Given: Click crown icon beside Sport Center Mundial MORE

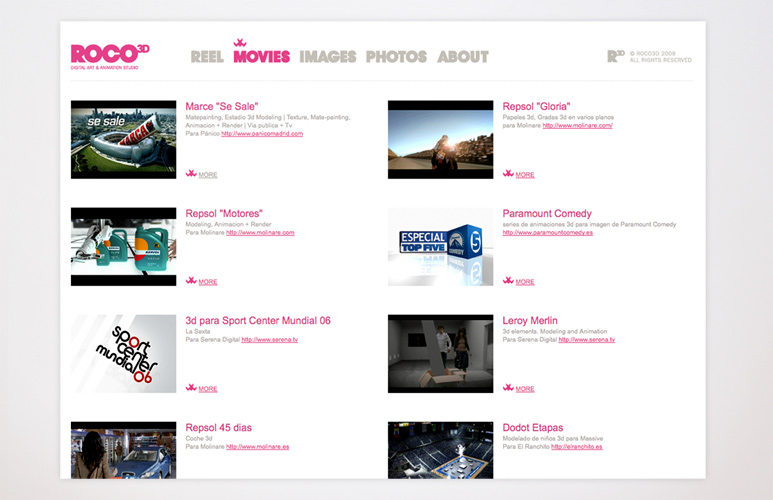Looking at the screenshot, I should pyautogui.click(x=191, y=387).
